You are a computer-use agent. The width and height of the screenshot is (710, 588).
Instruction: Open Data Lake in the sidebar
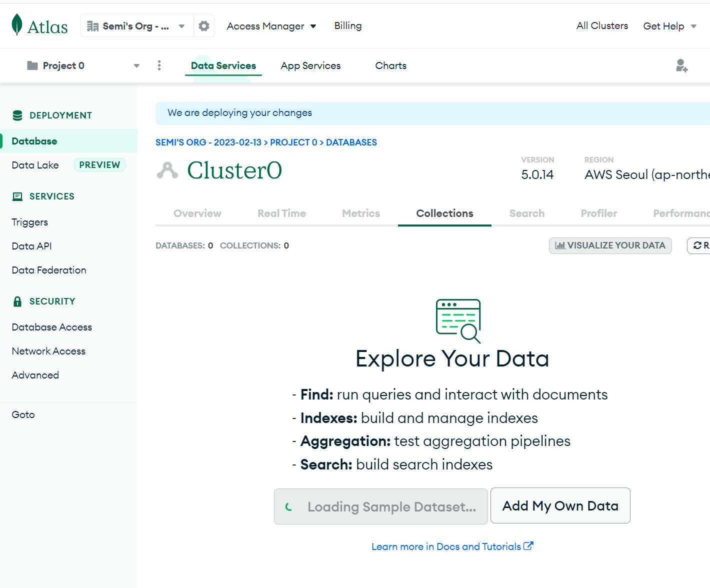pos(35,165)
